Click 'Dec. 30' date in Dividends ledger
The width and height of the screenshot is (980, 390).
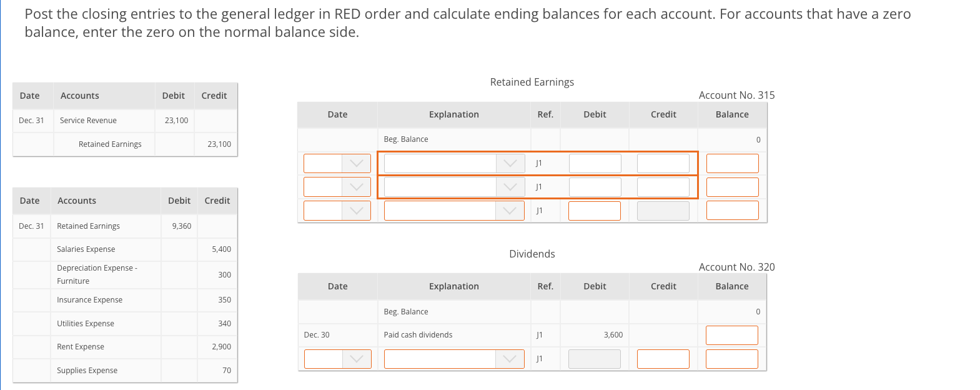317,335
